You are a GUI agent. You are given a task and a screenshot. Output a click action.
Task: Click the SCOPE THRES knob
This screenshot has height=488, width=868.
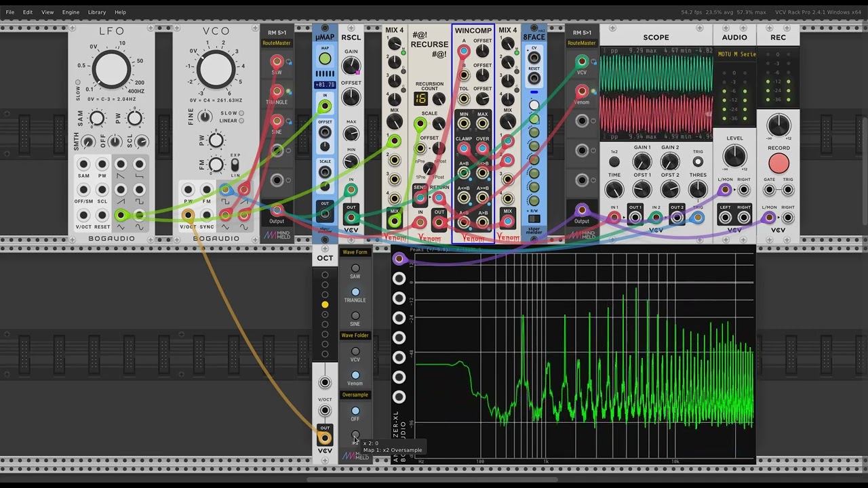[x=698, y=190]
